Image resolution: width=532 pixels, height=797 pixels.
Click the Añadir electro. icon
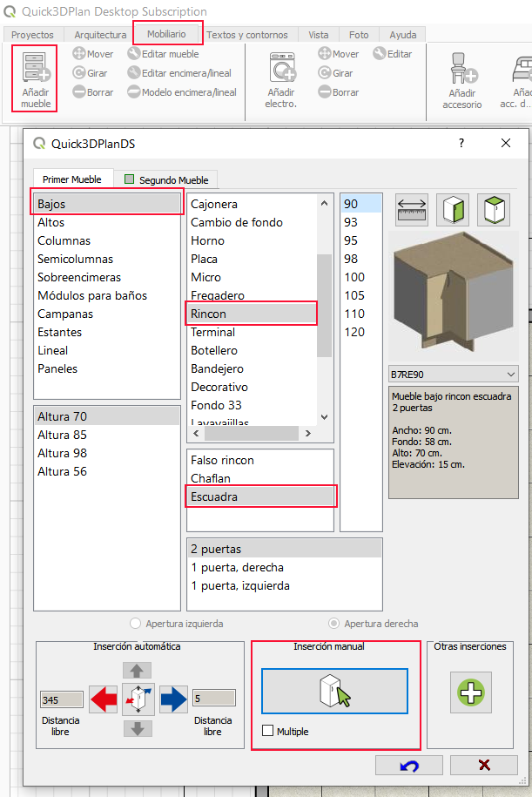pyautogui.click(x=282, y=67)
